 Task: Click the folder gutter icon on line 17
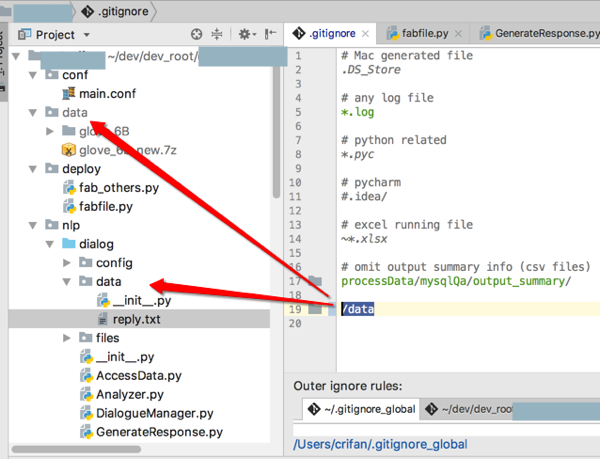pyautogui.click(x=315, y=281)
